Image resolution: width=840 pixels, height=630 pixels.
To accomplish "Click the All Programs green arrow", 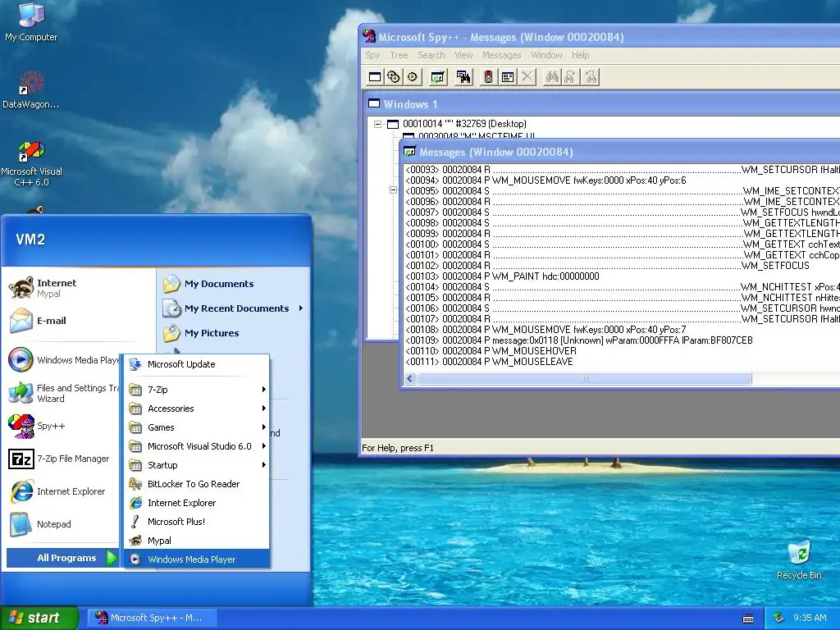I will tap(112, 558).
